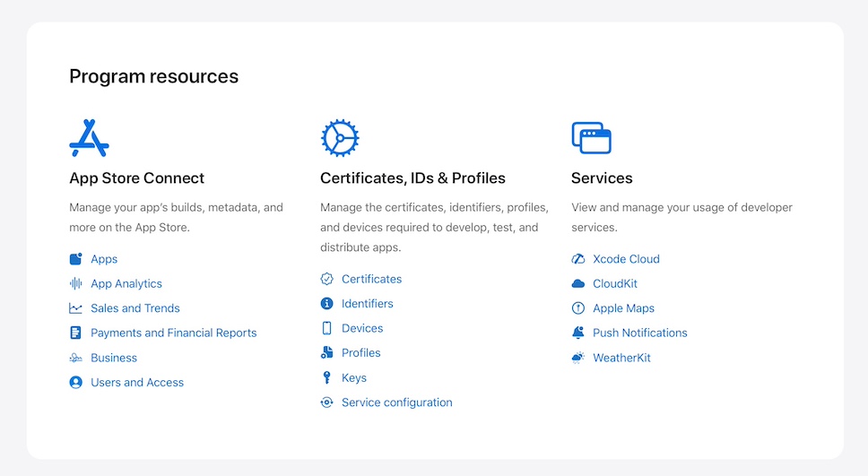The width and height of the screenshot is (868, 476).
Task: Select the Identifiers link
Action: pos(368,303)
